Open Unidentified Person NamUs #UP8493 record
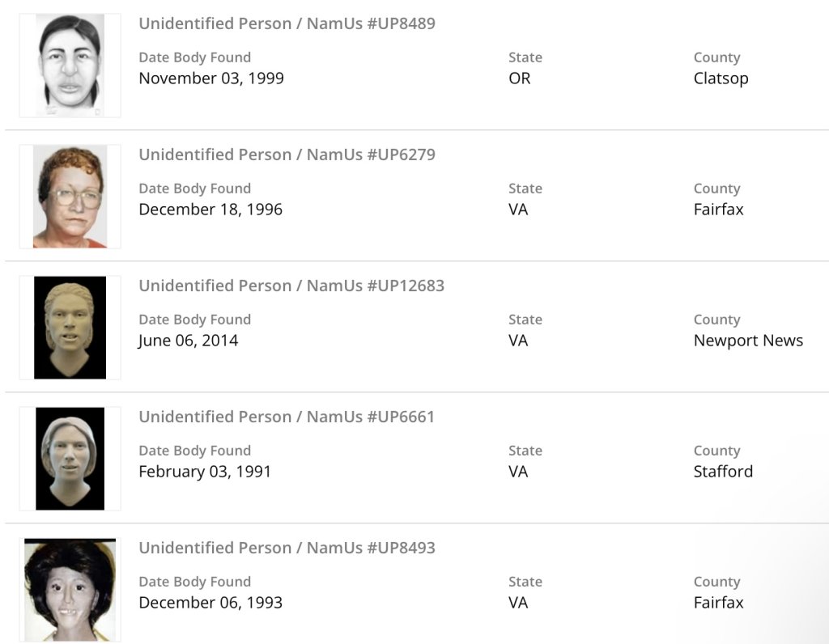The image size is (829, 644). pyautogui.click(x=287, y=548)
